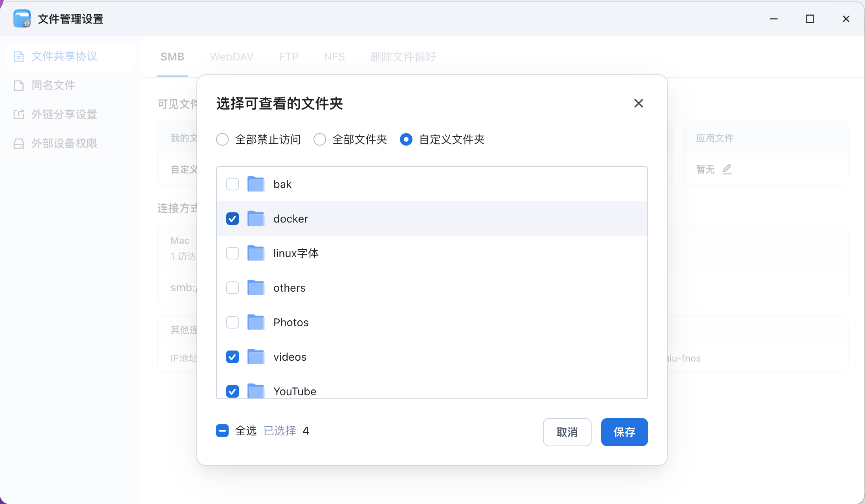Click the docker folder icon
This screenshot has height=504, width=865.
[256, 218]
